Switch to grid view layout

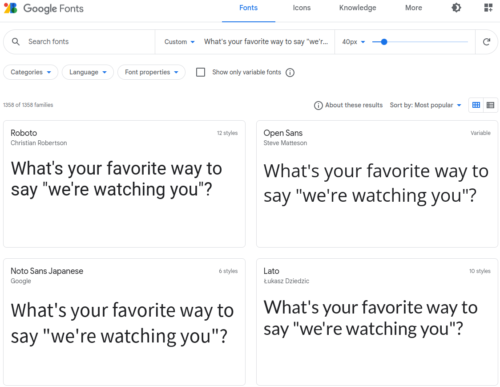coord(476,105)
